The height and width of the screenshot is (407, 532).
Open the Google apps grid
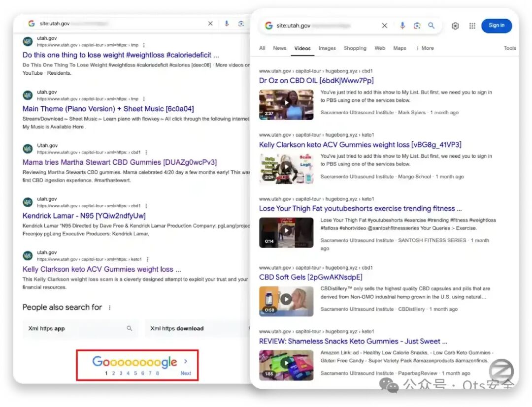(x=472, y=26)
